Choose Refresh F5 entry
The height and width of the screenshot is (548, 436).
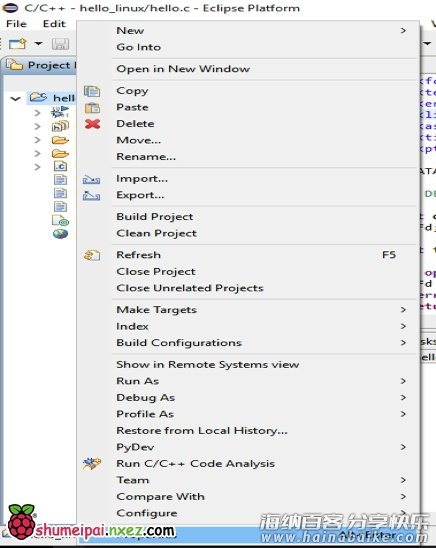click(248, 255)
